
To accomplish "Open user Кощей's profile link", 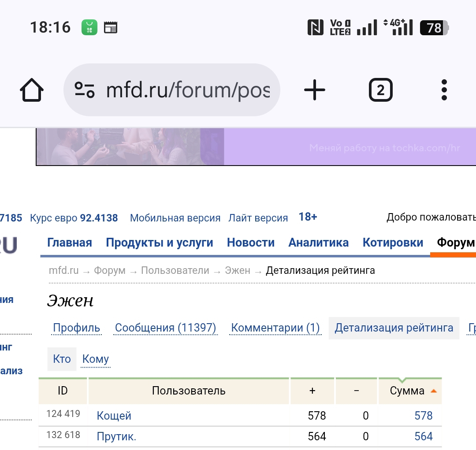I will 114,416.
